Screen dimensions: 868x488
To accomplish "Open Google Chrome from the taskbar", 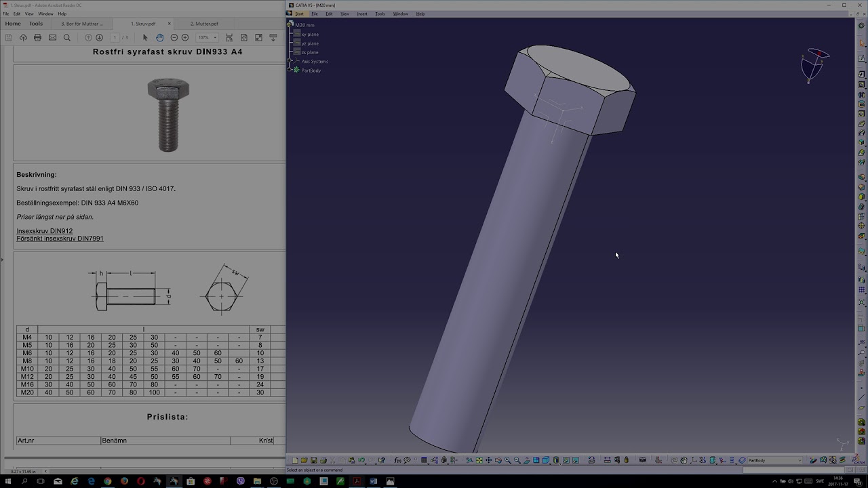I will (x=108, y=481).
